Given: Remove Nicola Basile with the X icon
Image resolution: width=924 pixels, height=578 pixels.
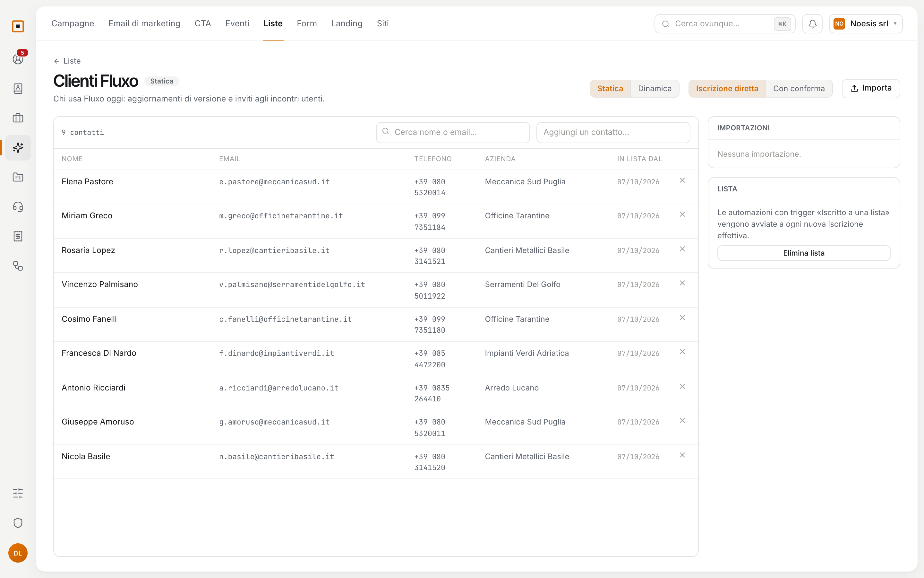Looking at the screenshot, I should point(682,455).
